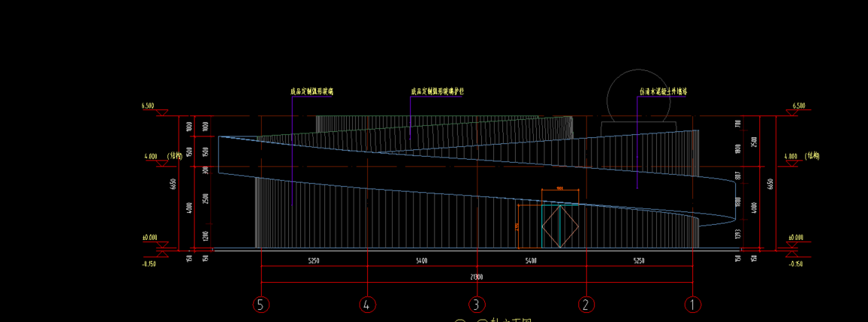
Task: Click the 887 vertical dimension text
Action: coord(737,176)
